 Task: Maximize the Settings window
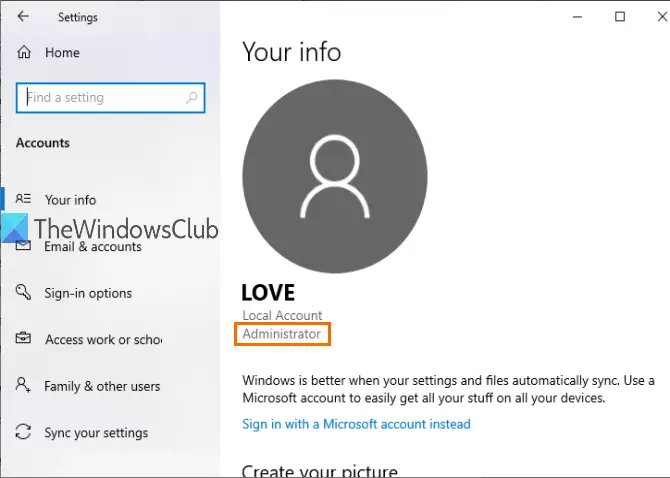click(620, 17)
